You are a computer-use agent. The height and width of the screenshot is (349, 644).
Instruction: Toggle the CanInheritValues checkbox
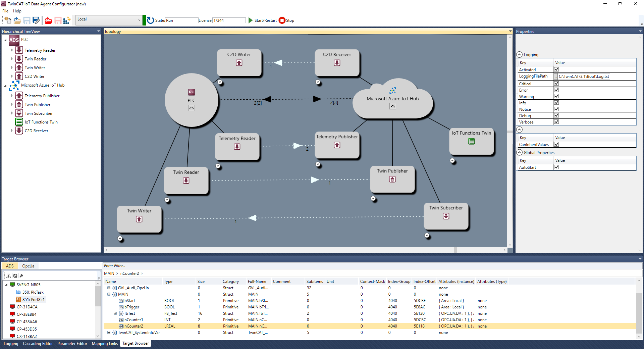556,144
